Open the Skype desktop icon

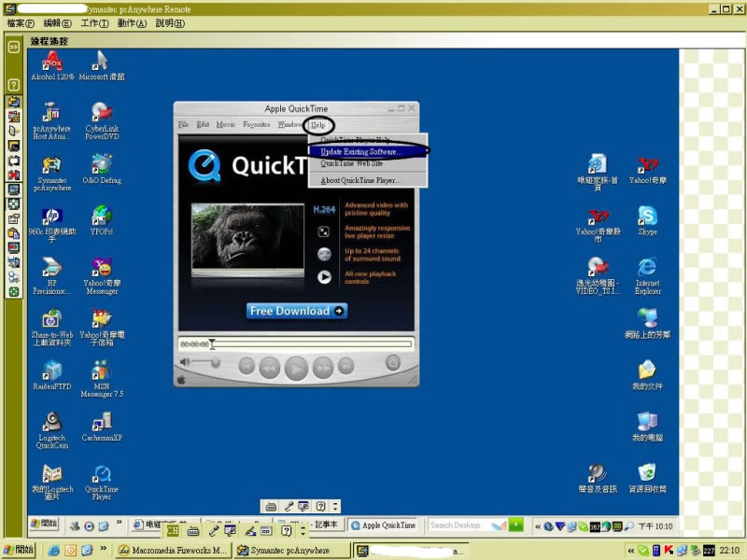tap(647, 220)
